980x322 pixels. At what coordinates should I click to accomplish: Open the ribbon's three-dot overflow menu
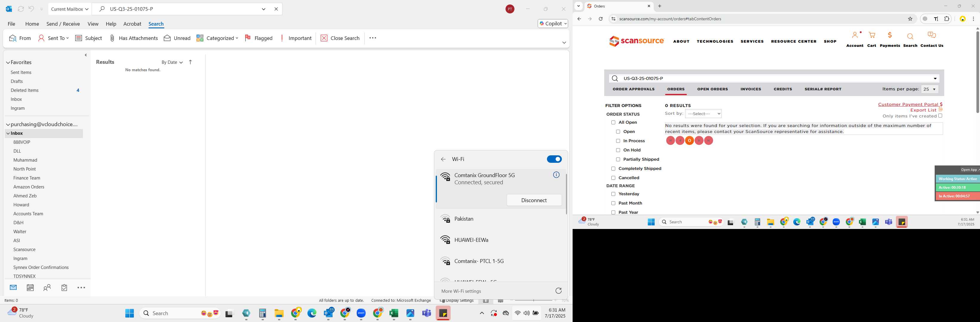[x=373, y=38]
